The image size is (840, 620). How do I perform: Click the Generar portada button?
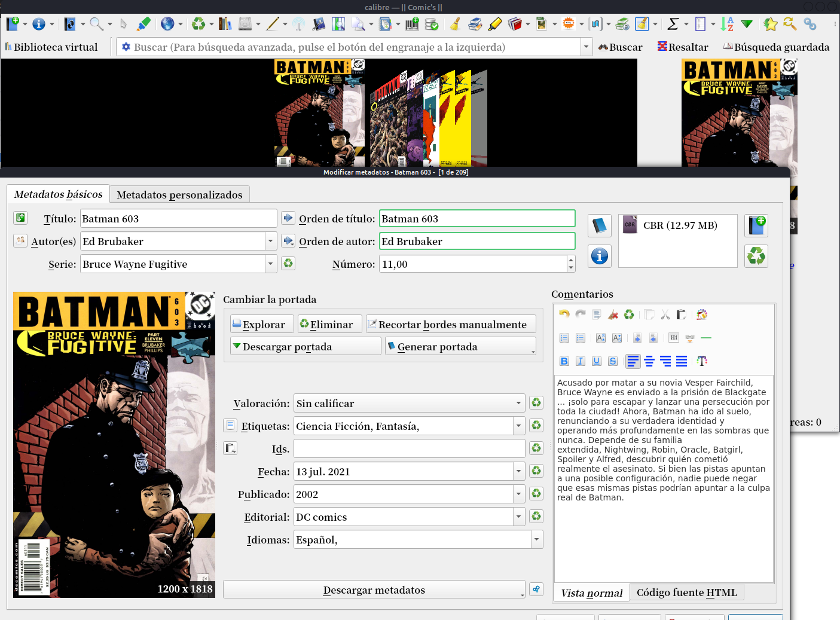coord(460,346)
